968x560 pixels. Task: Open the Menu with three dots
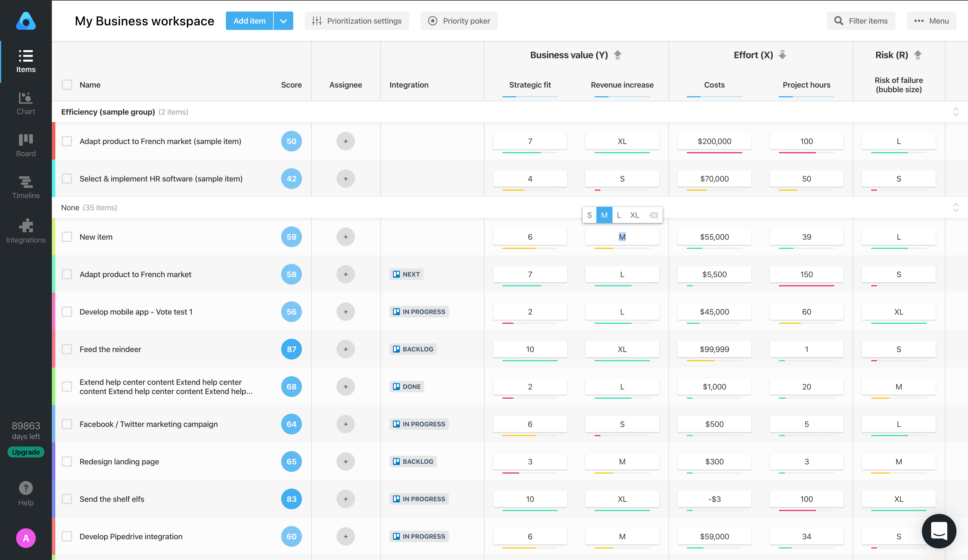pos(931,21)
